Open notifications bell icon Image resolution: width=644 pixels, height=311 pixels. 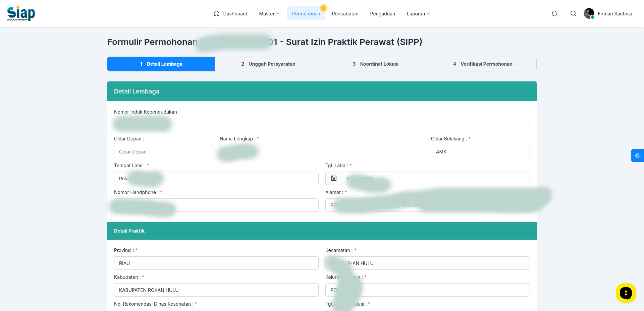(x=554, y=13)
